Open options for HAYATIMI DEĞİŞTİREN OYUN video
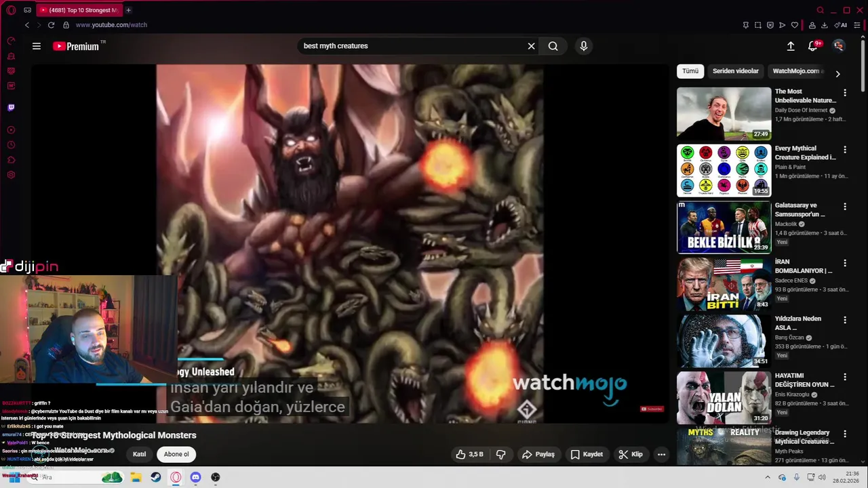Screen dimensions: 868x488 pos(845,377)
